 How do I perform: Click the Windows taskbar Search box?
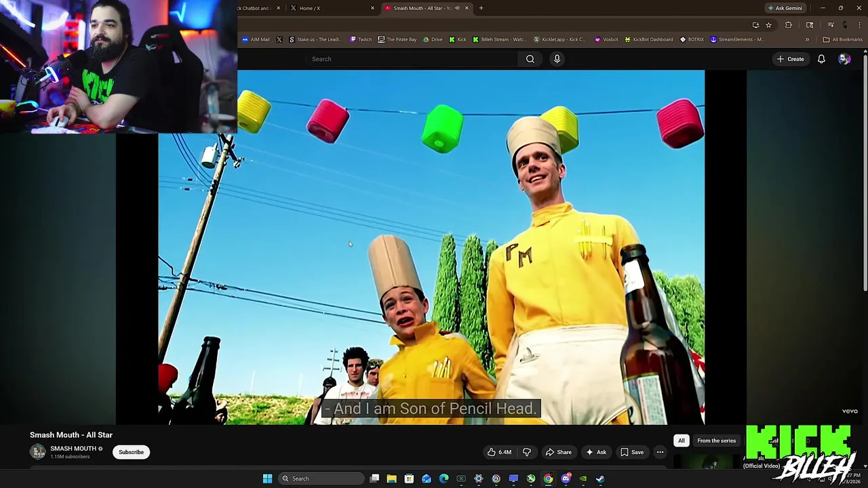(x=321, y=479)
